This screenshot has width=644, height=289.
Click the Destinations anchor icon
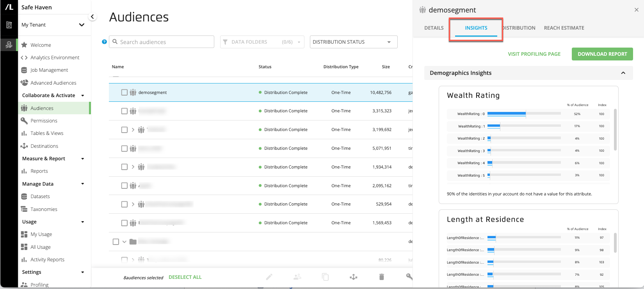click(x=24, y=146)
